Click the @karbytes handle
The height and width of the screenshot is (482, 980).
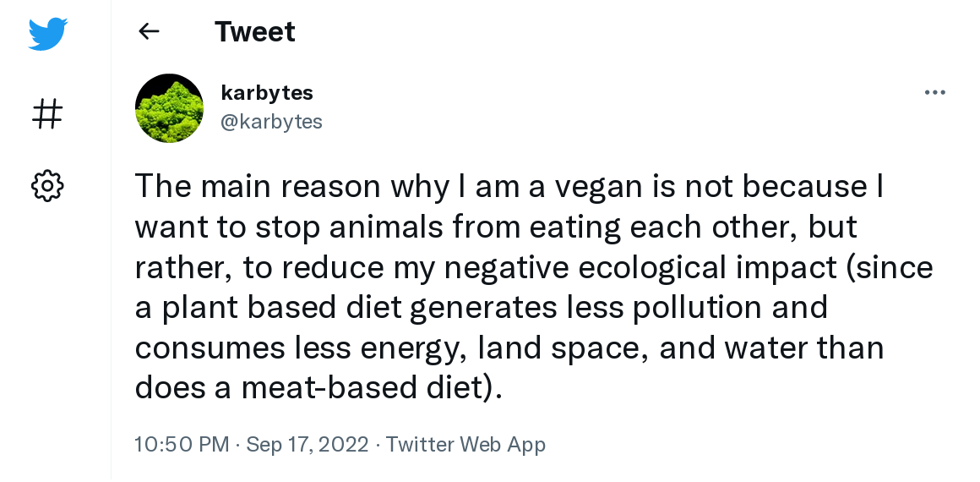(x=271, y=122)
